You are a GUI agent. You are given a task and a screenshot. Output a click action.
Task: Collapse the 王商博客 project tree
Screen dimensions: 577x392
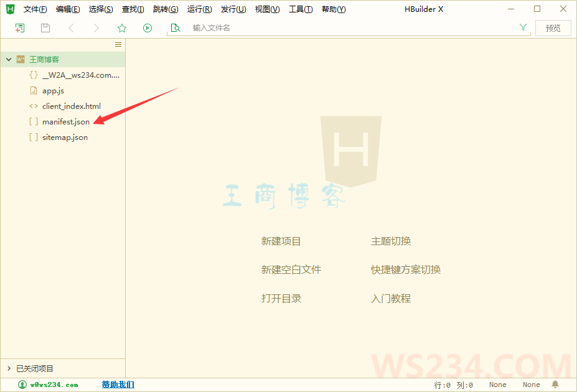tap(9, 59)
